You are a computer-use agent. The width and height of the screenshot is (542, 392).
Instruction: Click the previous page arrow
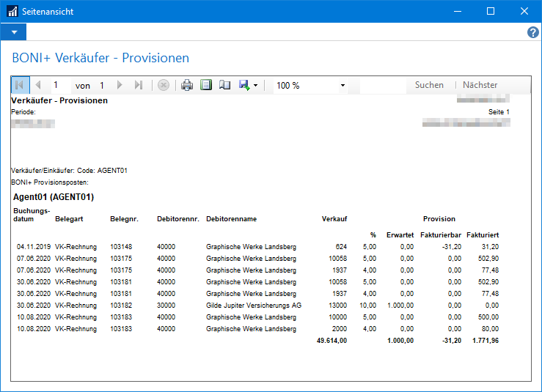[38, 85]
